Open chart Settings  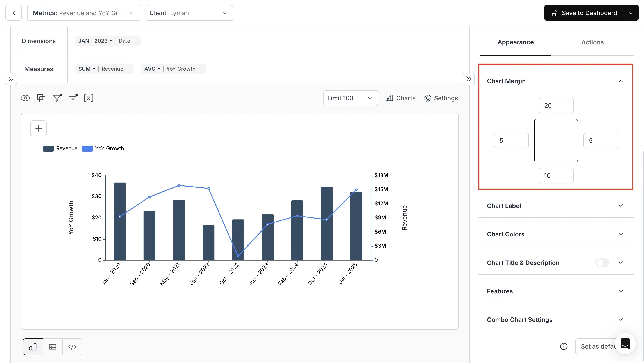point(441,98)
